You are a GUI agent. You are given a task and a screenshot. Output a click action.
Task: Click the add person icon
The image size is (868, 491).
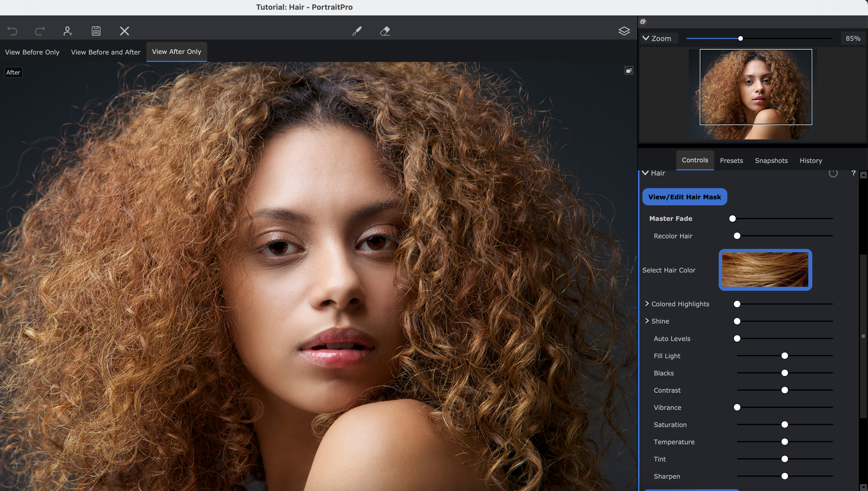[x=68, y=31]
